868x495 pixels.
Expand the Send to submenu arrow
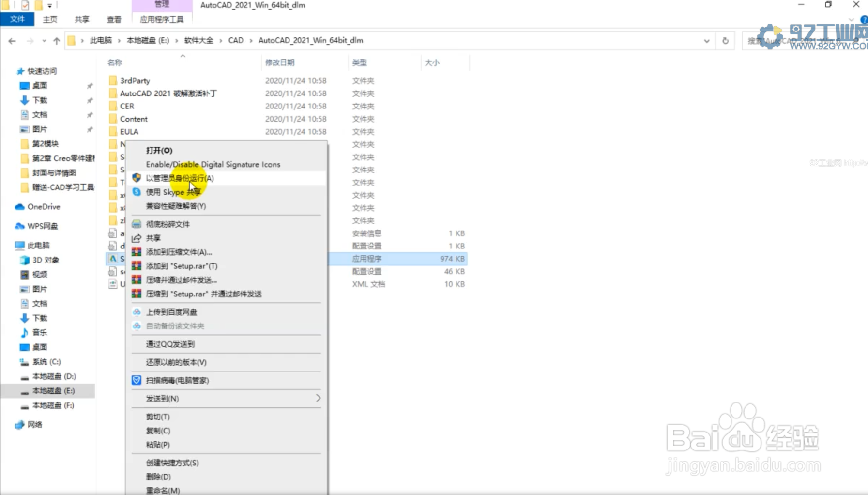(x=318, y=398)
